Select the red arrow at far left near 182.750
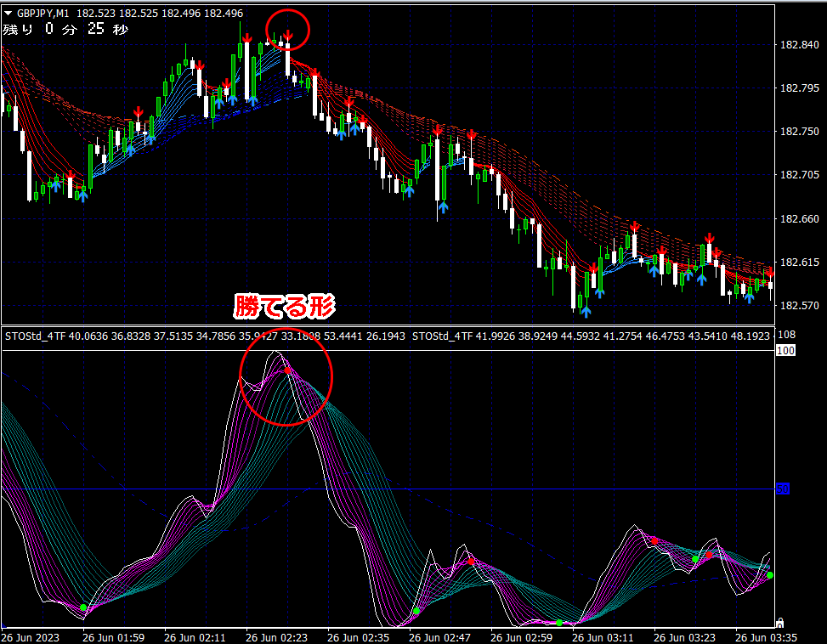This screenshot has width=827, height=644. click(138, 111)
